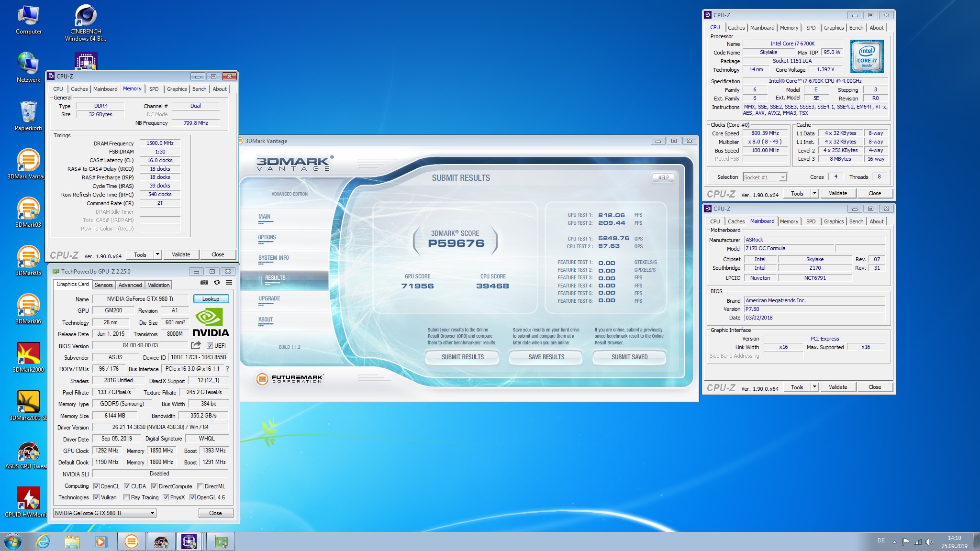
Task: Open Tools dropdown arrow in CPU-Z CPU window
Action: click(x=814, y=193)
